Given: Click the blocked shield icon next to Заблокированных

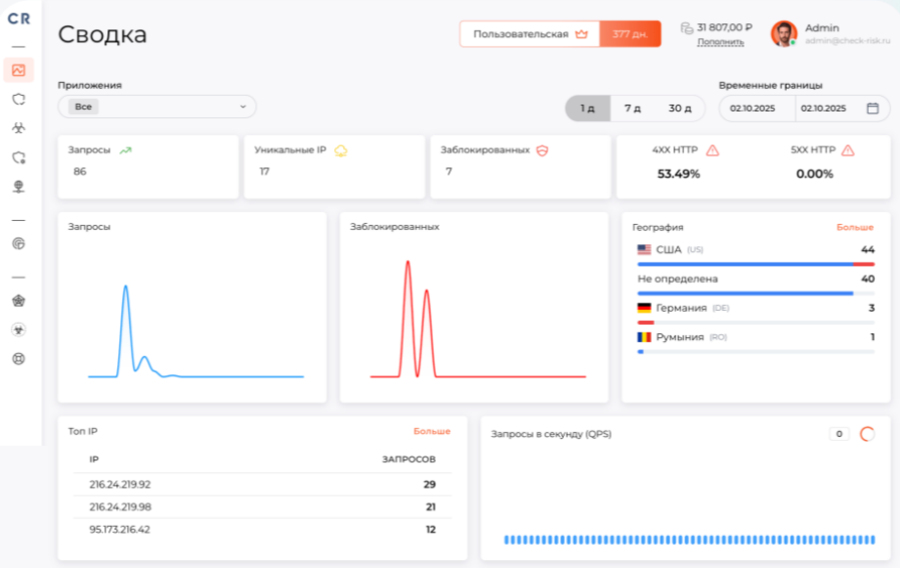Looking at the screenshot, I should 543,150.
